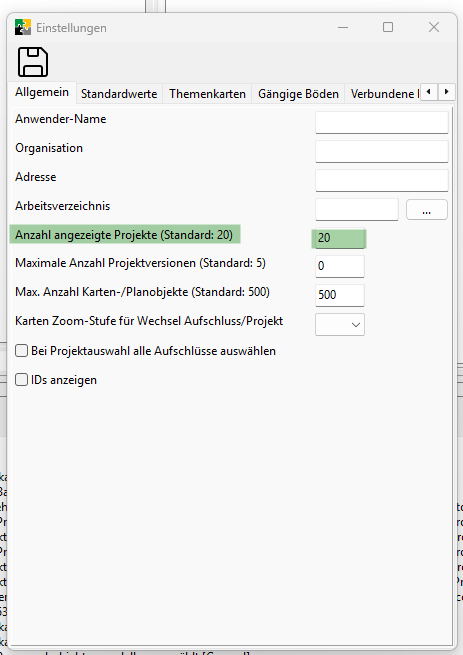This screenshot has height=655, width=463.
Task: Focus the Arbeitsverzeichnis path field
Action: click(357, 209)
